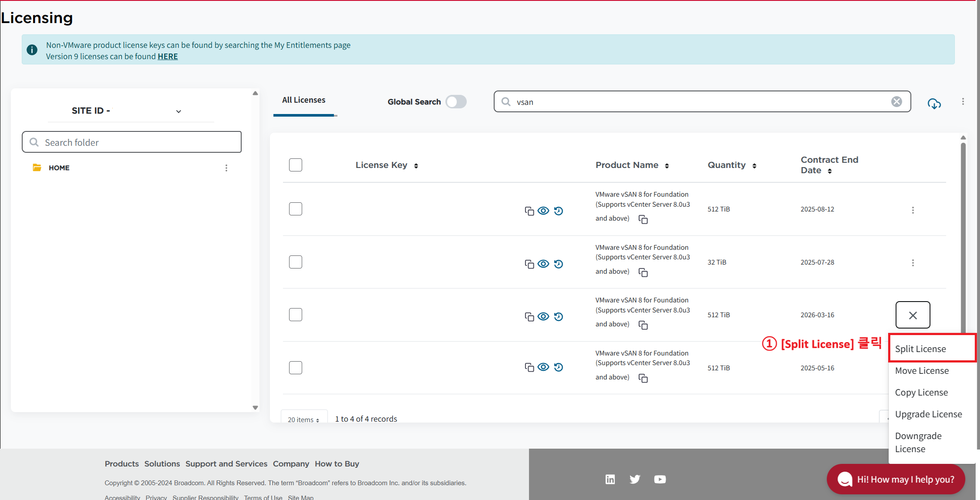The width and height of the screenshot is (980, 500).
Task: Sort by Quantity column
Action: pos(754,166)
